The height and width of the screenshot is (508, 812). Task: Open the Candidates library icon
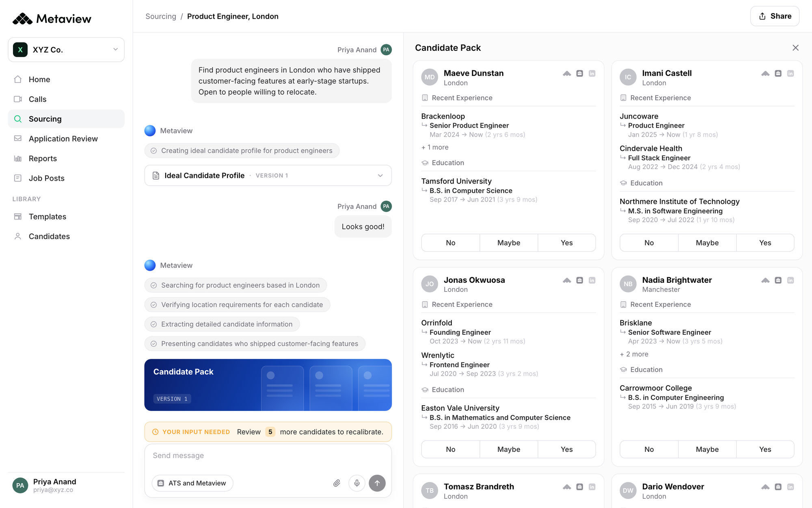18,236
